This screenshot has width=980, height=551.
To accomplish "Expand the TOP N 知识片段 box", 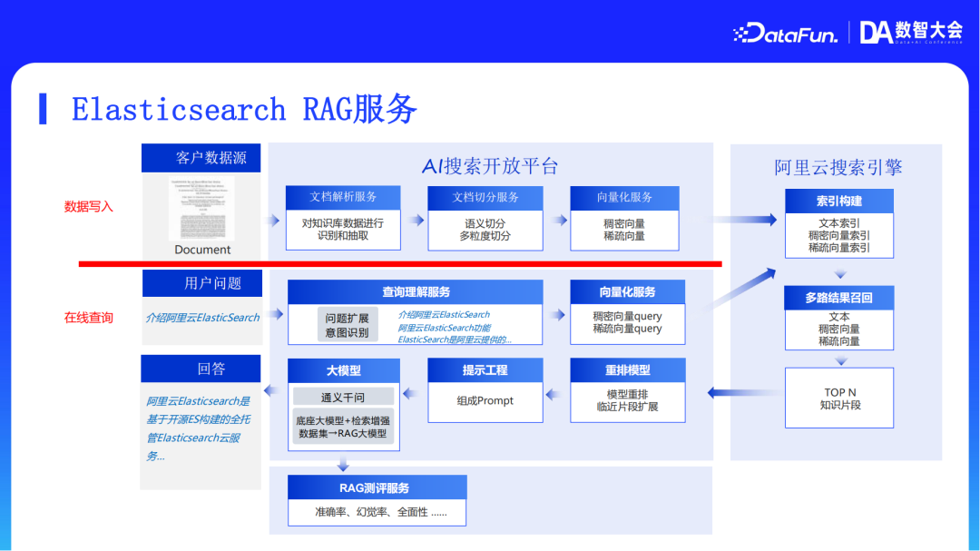I will [x=838, y=398].
